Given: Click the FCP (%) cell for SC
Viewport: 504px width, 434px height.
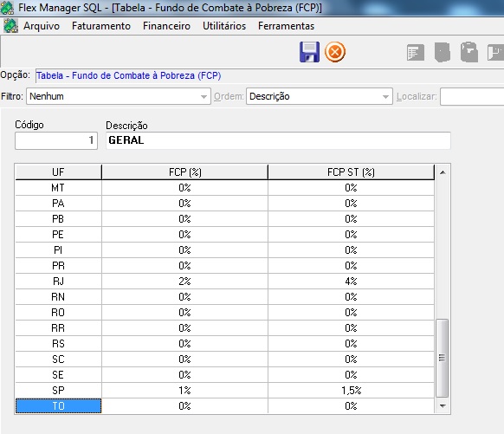Looking at the screenshot, I should [184, 360].
